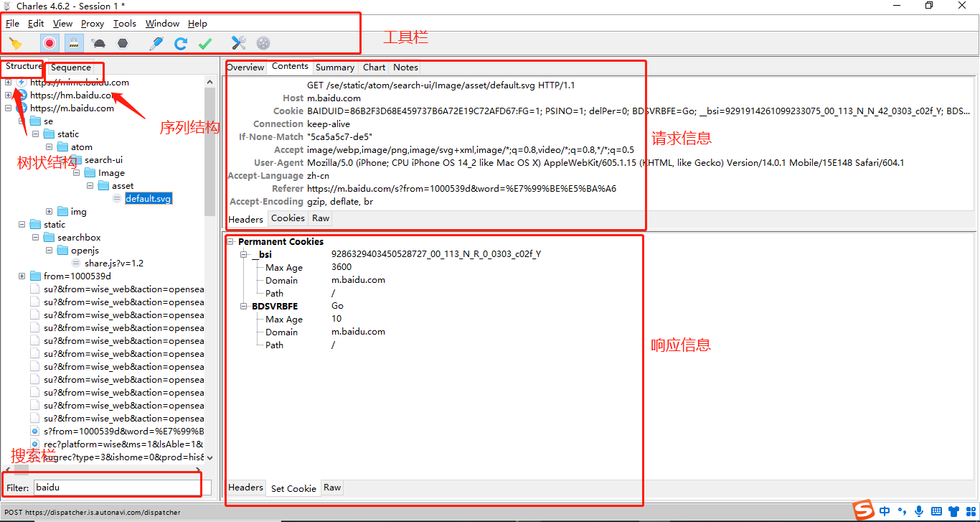Open the Sogou soft keyboard icon
Viewport: 980px width, 522px height.
point(936,511)
